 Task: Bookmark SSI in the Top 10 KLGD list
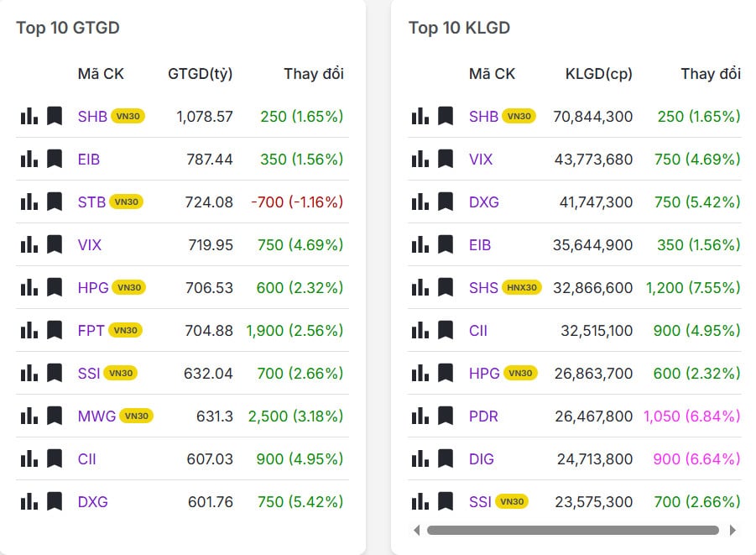pyautogui.click(x=446, y=501)
